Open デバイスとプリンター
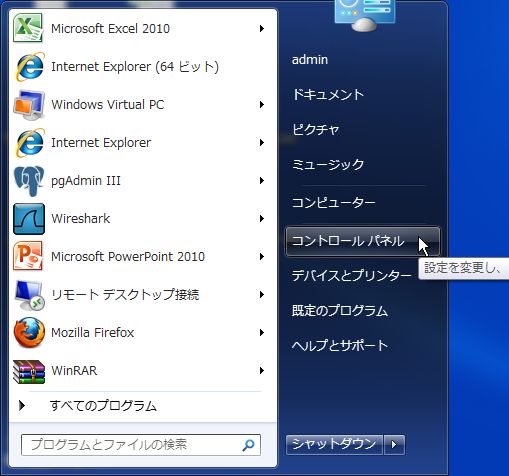Viewport: 509px width, 476px height. [x=351, y=276]
